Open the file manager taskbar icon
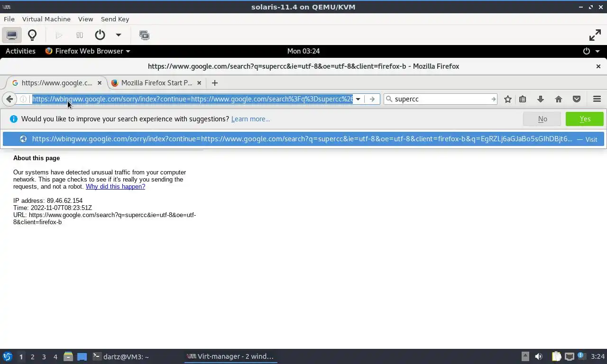 68,356
